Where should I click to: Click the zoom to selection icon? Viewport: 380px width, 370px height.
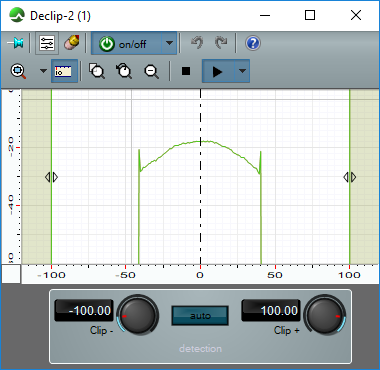coord(97,71)
